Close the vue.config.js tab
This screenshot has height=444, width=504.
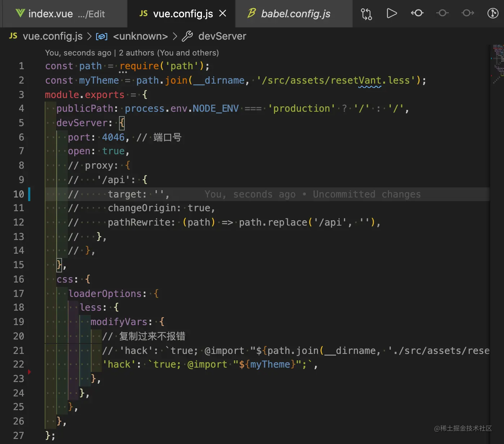tap(223, 13)
